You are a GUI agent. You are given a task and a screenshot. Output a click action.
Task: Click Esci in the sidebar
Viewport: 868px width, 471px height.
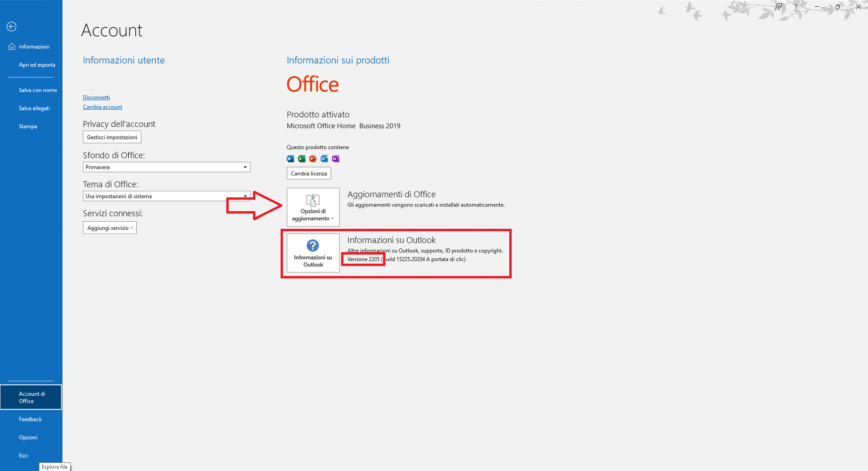pyautogui.click(x=31, y=456)
